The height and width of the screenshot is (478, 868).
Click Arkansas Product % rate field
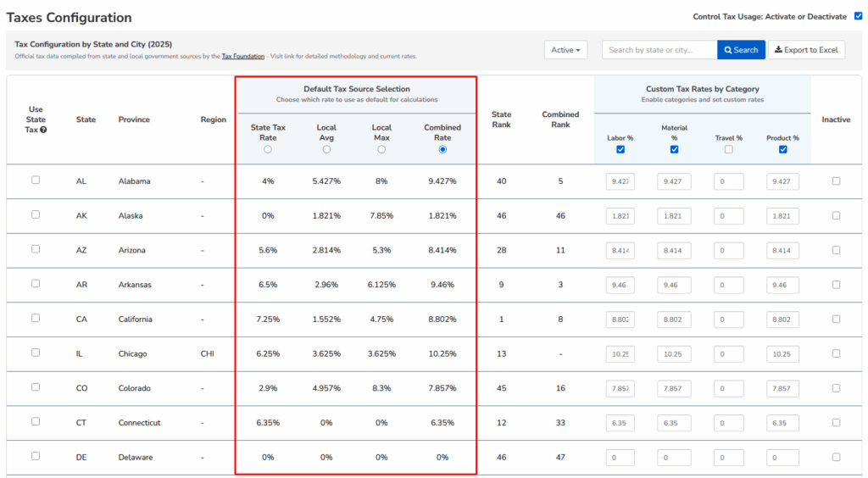(782, 285)
